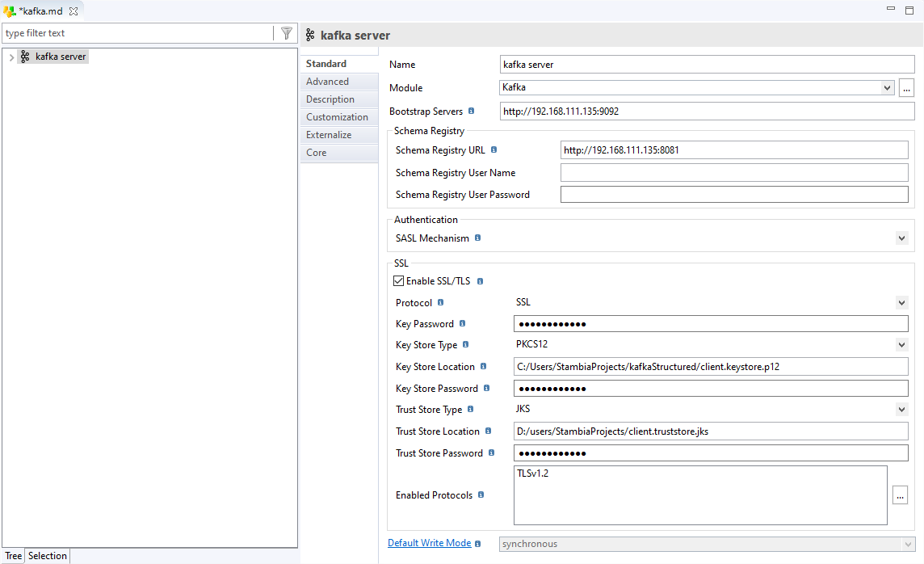Click the Name input field

tap(708, 65)
